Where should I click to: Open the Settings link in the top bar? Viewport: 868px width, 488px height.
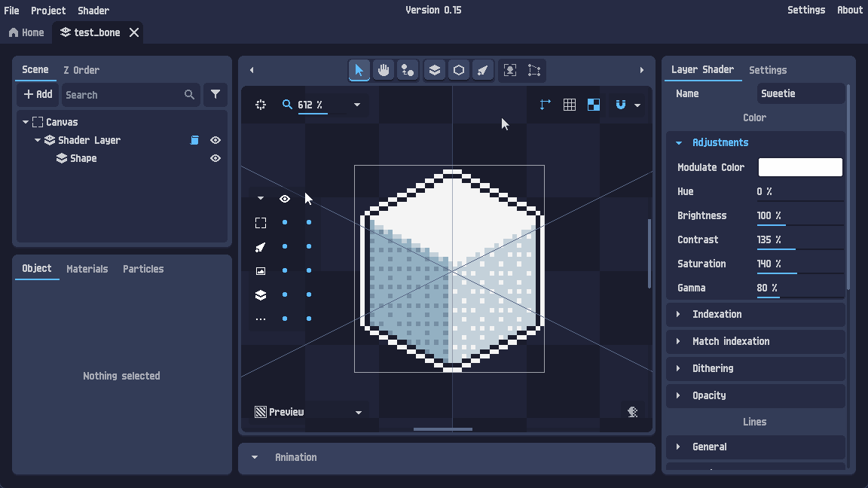(x=806, y=10)
